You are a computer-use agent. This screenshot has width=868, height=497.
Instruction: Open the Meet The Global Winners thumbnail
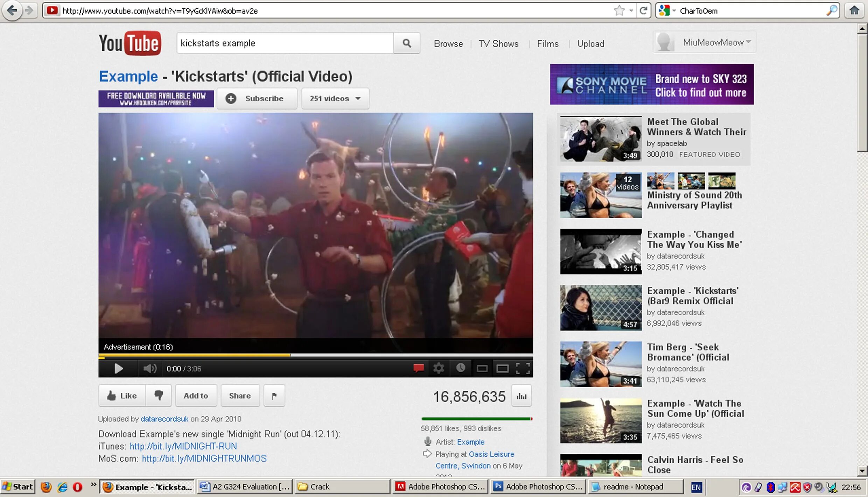601,139
